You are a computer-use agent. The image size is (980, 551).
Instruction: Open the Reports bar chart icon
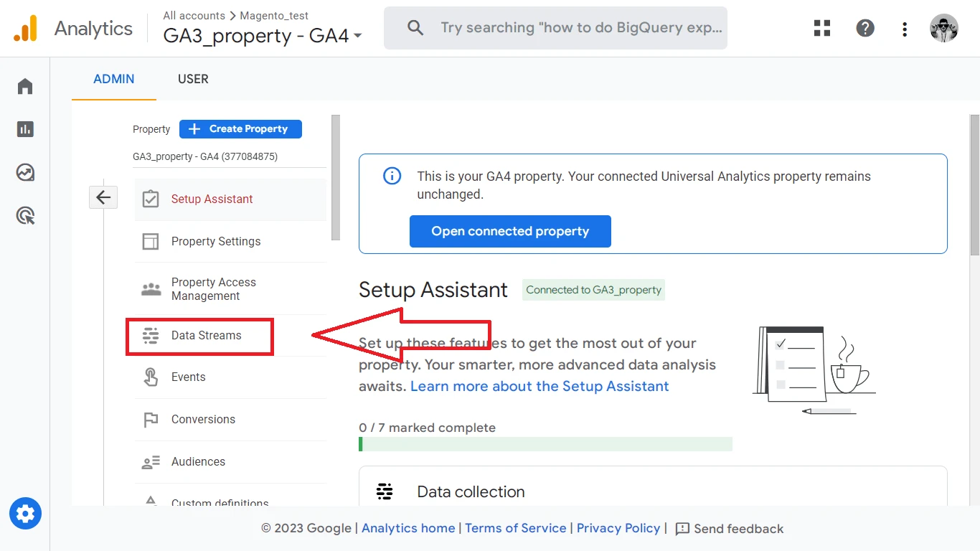click(25, 129)
